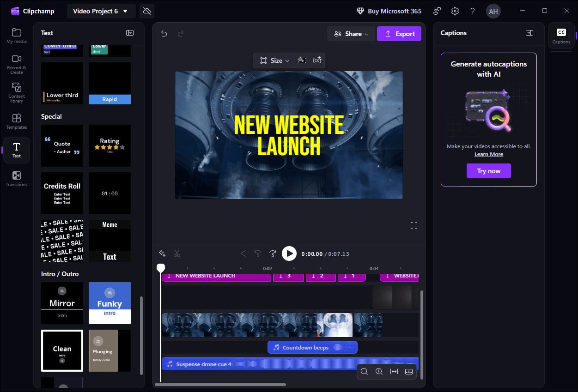Click the Export button
This screenshot has height=392, width=578.
click(x=399, y=34)
